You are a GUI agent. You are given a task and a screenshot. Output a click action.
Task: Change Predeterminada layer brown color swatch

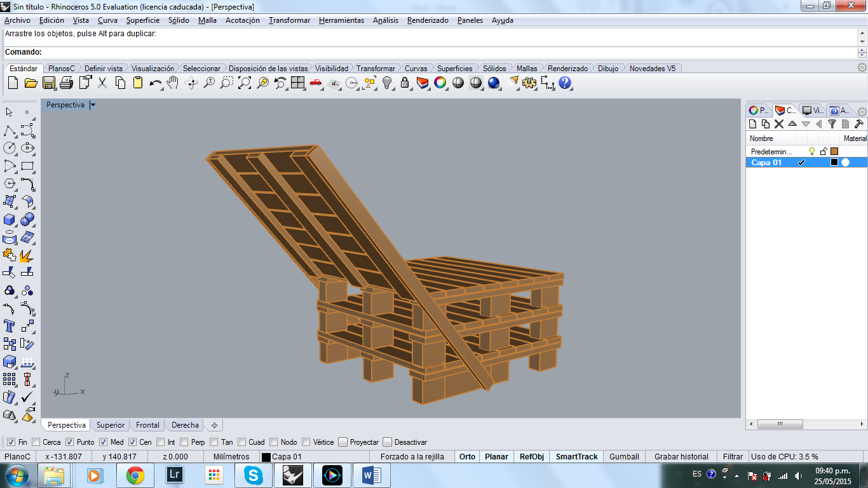pyautogui.click(x=834, y=151)
